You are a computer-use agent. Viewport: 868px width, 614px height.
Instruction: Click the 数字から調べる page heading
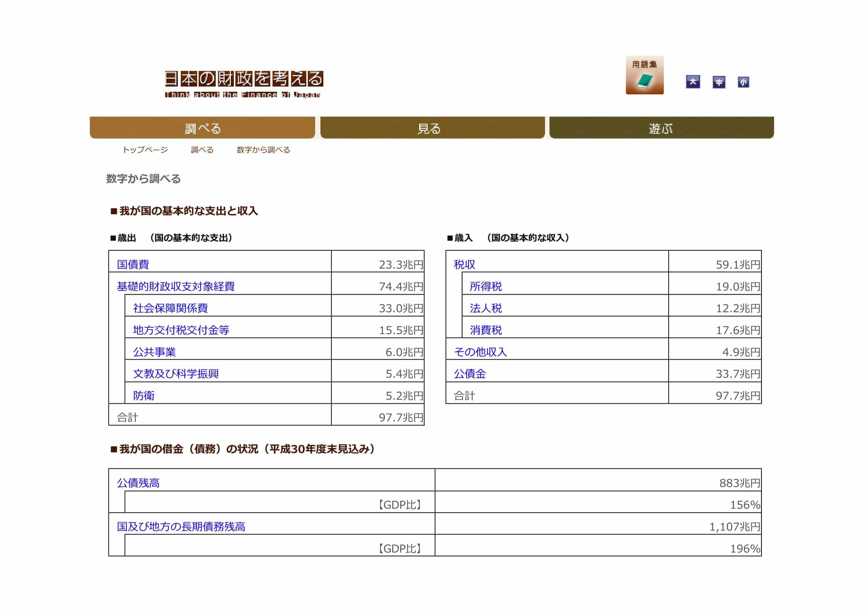(143, 179)
